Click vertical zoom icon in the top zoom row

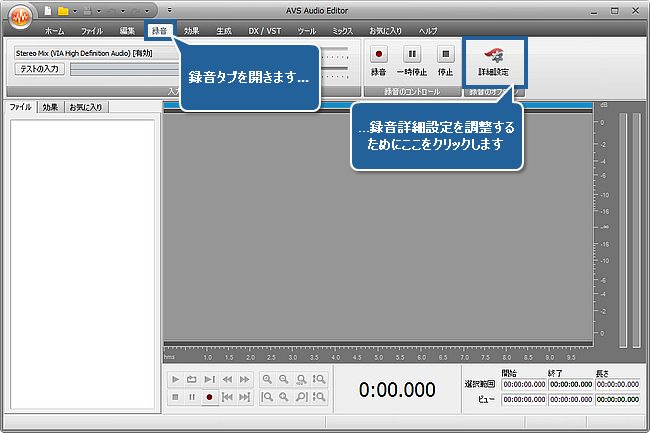(319, 379)
